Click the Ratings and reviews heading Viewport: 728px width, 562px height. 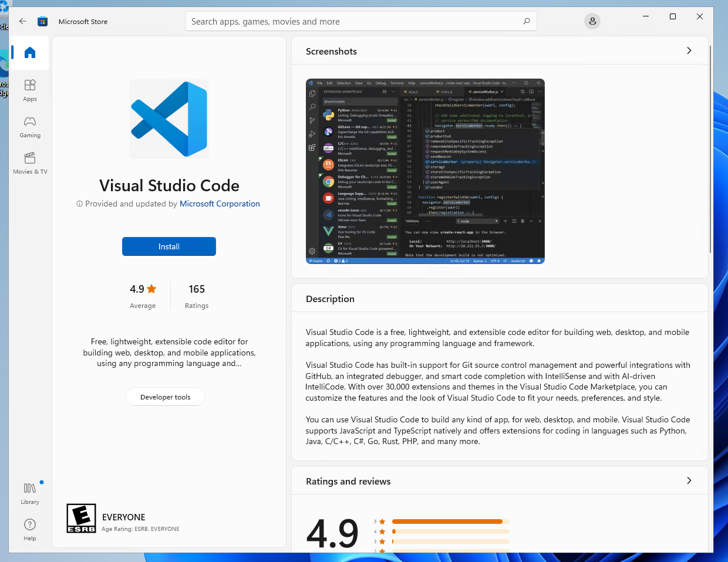[x=348, y=481]
